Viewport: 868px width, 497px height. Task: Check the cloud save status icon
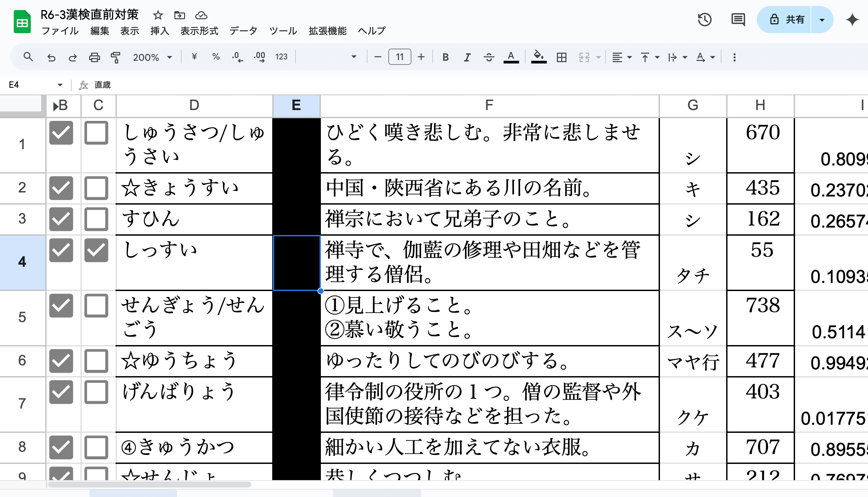click(201, 15)
